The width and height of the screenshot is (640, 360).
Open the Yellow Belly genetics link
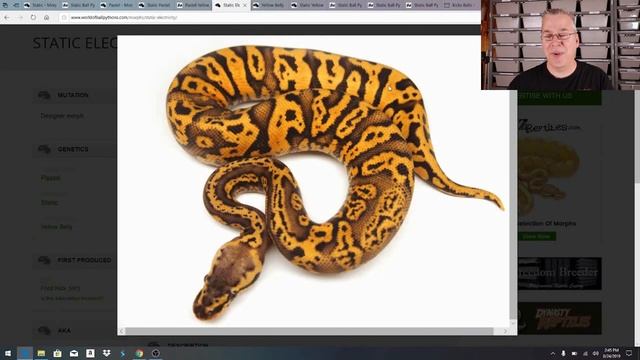56,227
